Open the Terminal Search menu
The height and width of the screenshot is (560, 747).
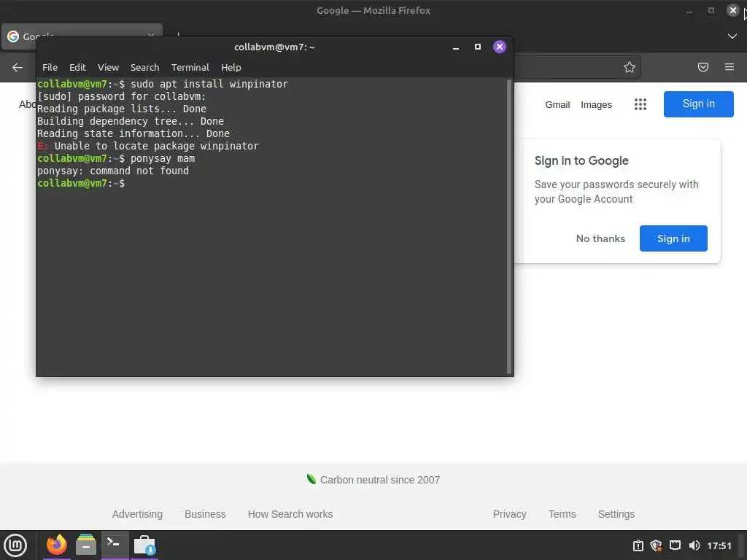pyautogui.click(x=145, y=68)
